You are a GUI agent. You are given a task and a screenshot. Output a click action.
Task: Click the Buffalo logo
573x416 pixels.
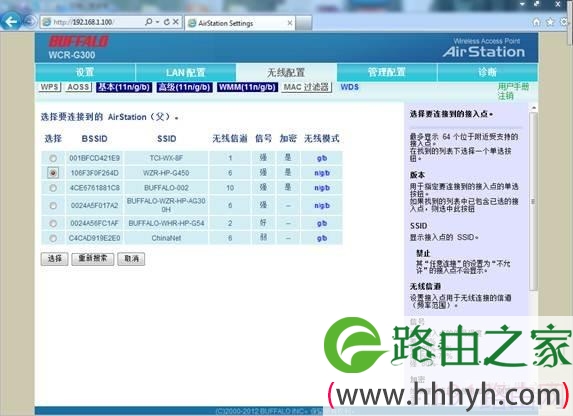point(78,41)
